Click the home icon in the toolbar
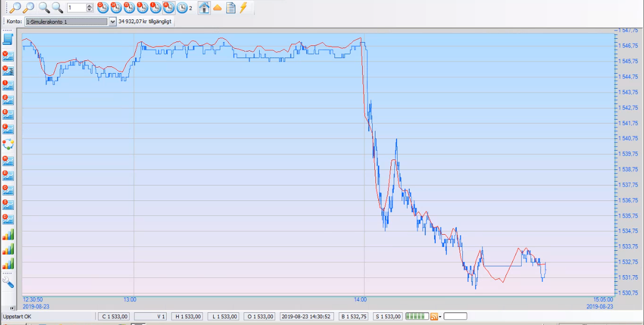This screenshot has width=644, height=325. (204, 8)
